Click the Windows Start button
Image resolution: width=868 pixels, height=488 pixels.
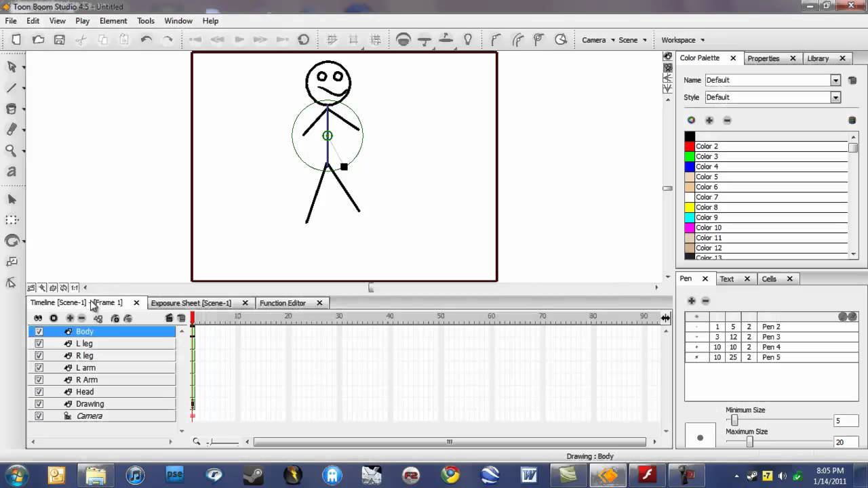click(x=16, y=474)
